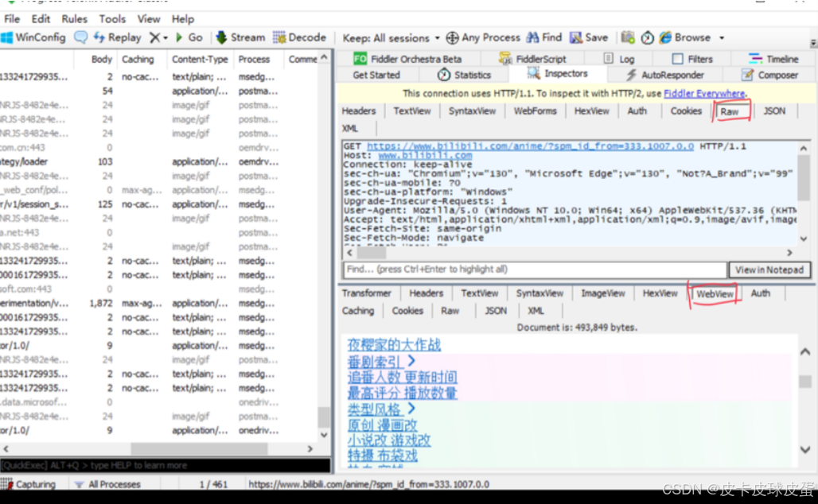The width and height of the screenshot is (818, 504).
Task: Open the View menu
Action: coord(149,19)
